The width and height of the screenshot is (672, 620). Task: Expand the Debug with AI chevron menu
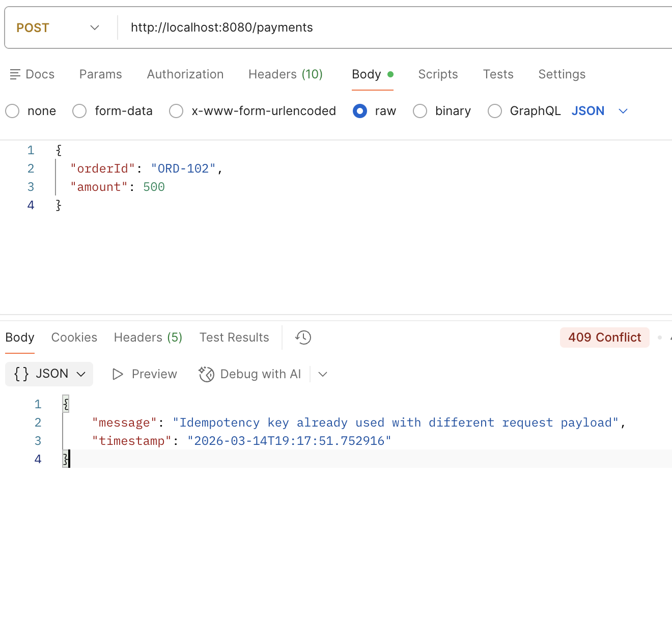point(323,374)
